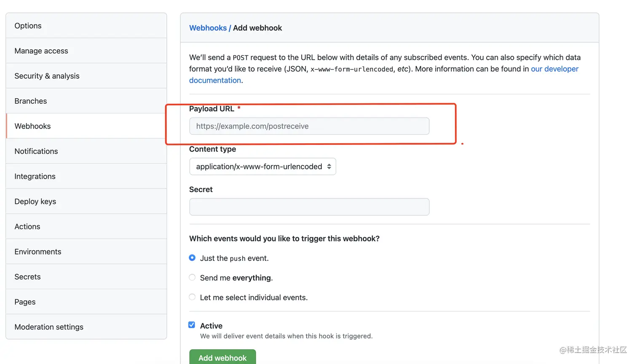Open the Content type dropdown
The image size is (637, 364).
262,166
